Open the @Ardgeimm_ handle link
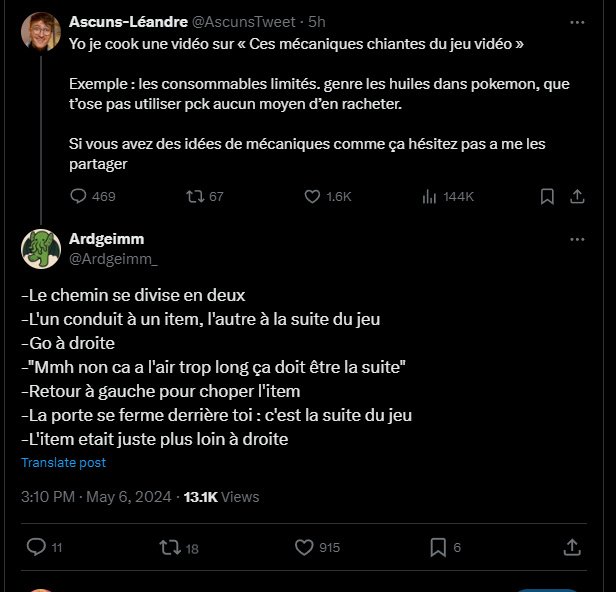 113,259
